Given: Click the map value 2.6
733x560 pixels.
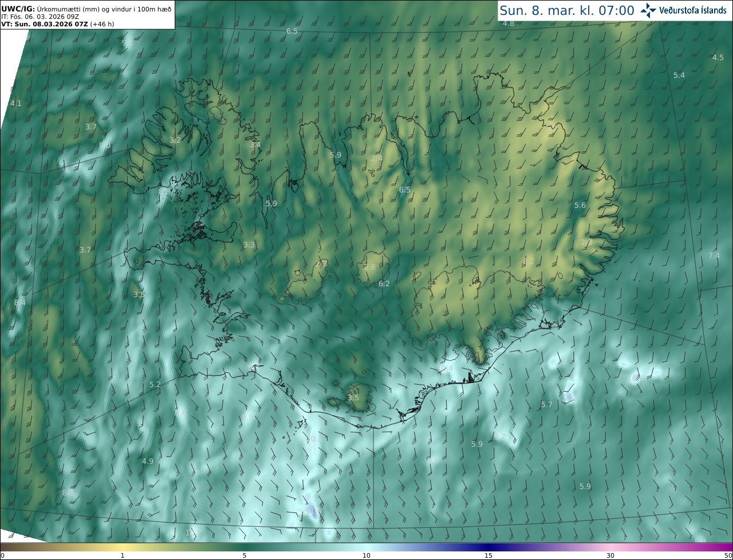Looking at the screenshot, I should point(370,267).
